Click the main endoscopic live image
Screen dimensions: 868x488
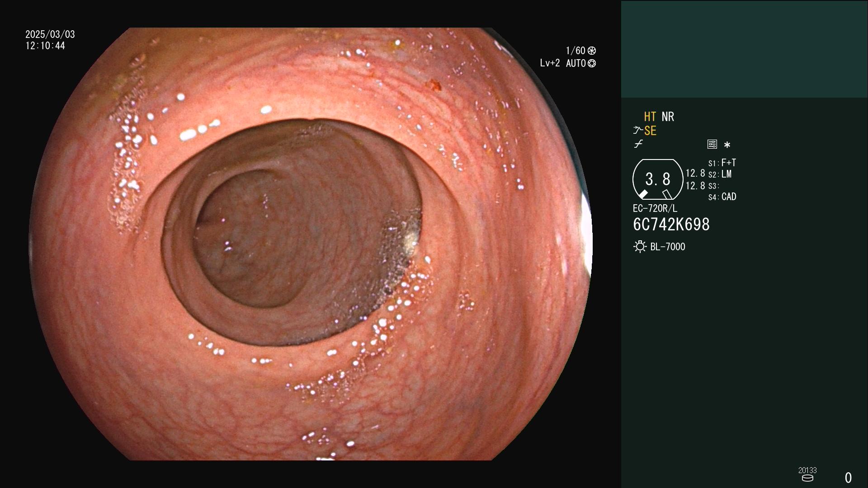click(311, 244)
